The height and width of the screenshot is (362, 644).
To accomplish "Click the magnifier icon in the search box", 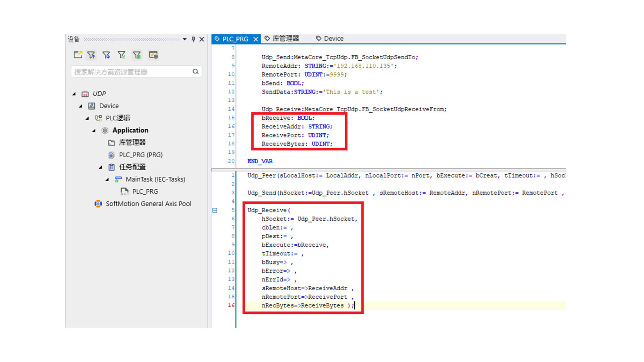I will [x=196, y=71].
